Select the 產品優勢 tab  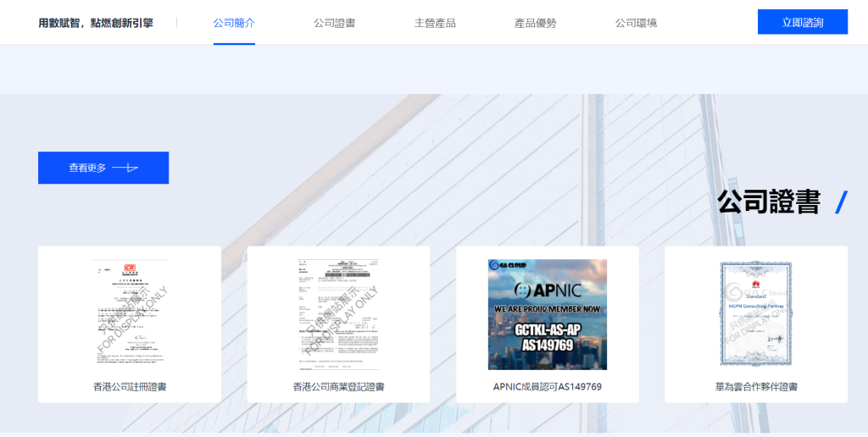(x=535, y=23)
